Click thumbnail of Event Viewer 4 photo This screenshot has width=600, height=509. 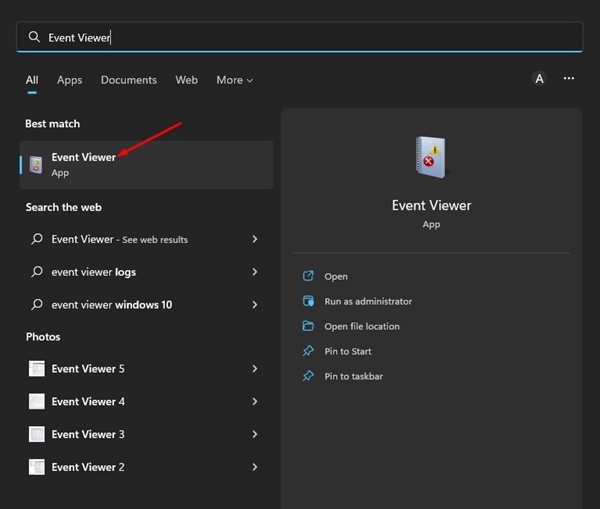(x=37, y=401)
